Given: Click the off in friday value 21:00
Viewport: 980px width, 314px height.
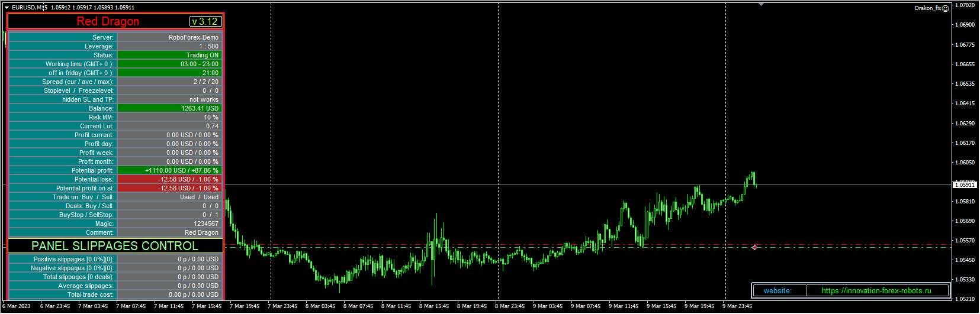Looking at the screenshot, I should click(169, 73).
